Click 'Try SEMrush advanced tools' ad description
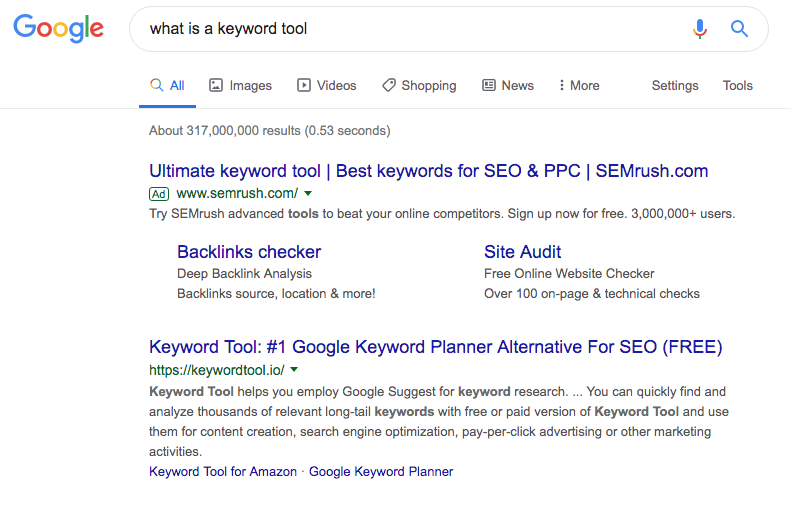Screen dimensions: 791x505 coord(442,214)
